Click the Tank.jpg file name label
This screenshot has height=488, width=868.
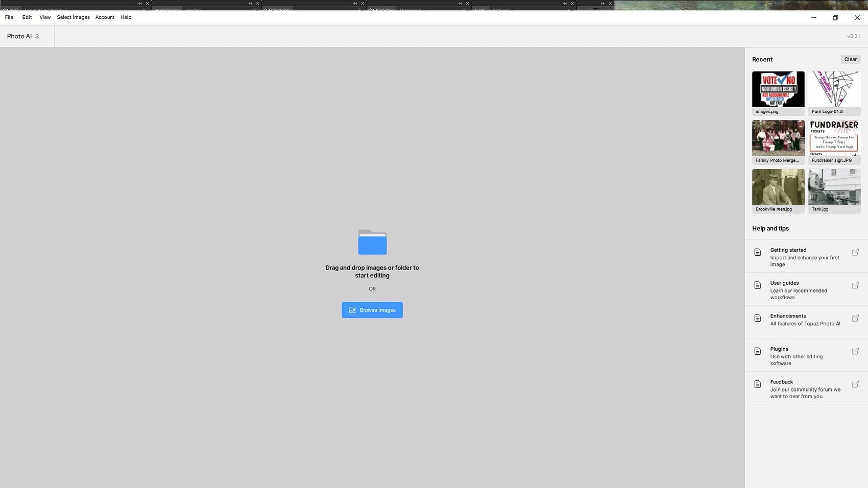click(820, 209)
